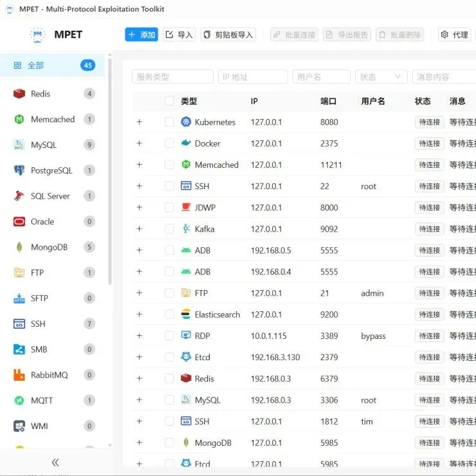Image resolution: width=476 pixels, height=476 pixels.
Task: Select the MongoDB leaf icon in sidebar
Action: coord(19,247)
